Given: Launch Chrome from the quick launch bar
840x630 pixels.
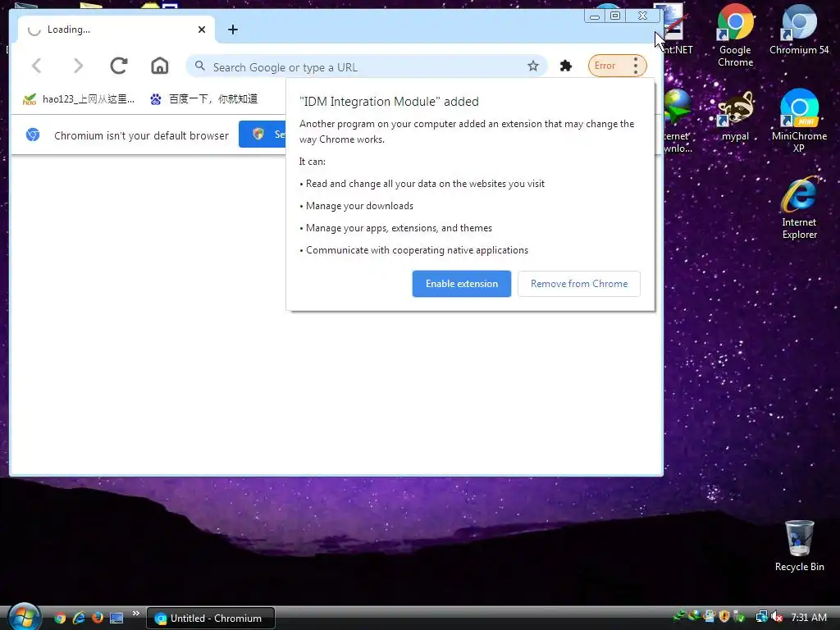Looking at the screenshot, I should point(60,618).
